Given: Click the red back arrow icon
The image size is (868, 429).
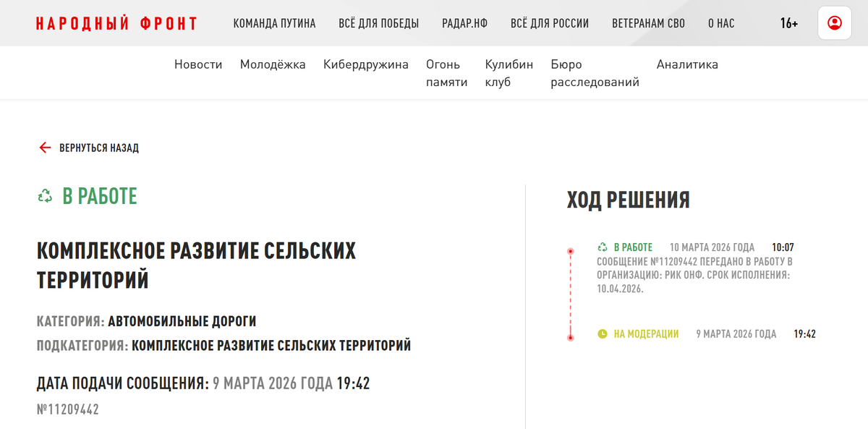Looking at the screenshot, I should 44,148.
